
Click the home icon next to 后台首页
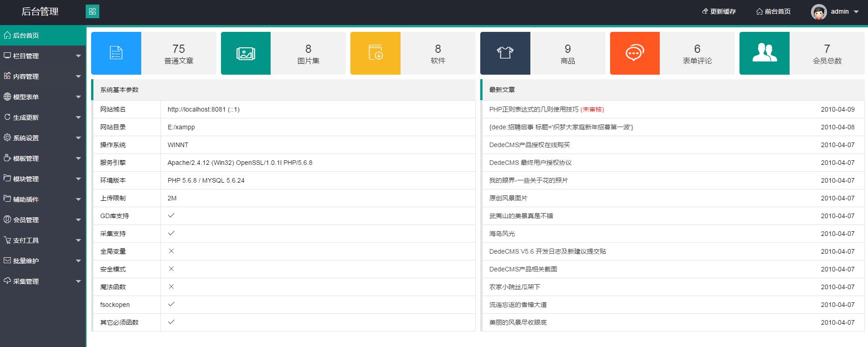[x=7, y=35]
